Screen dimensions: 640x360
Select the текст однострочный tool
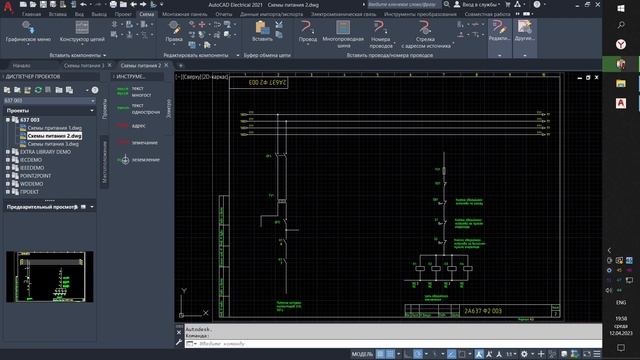[138, 108]
